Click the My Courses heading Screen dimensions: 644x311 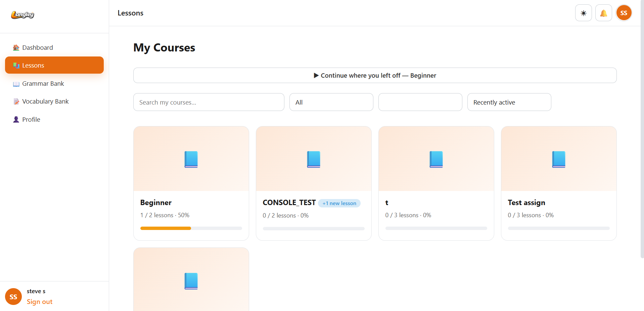click(x=164, y=48)
